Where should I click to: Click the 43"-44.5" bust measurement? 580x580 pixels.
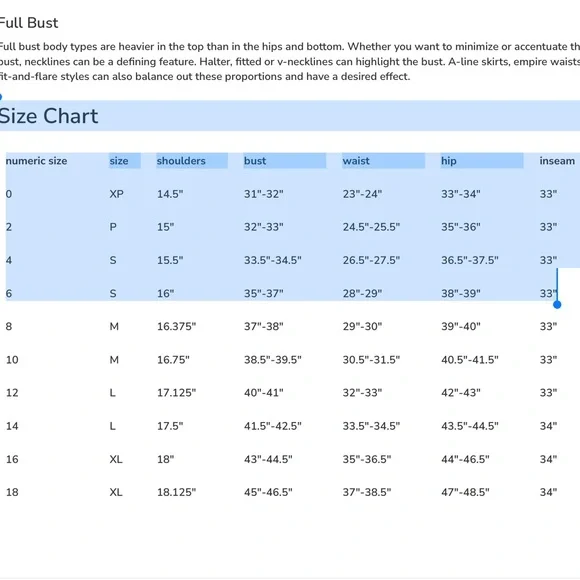pyautogui.click(x=268, y=459)
